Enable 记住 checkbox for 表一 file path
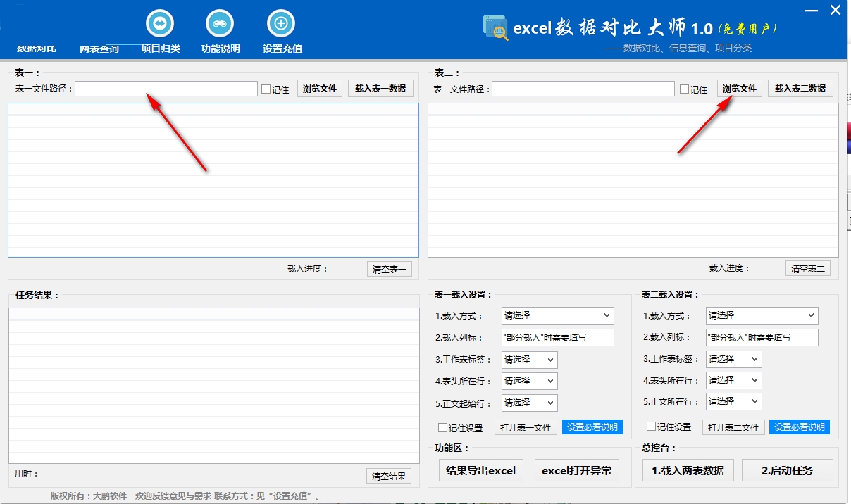 tap(266, 89)
